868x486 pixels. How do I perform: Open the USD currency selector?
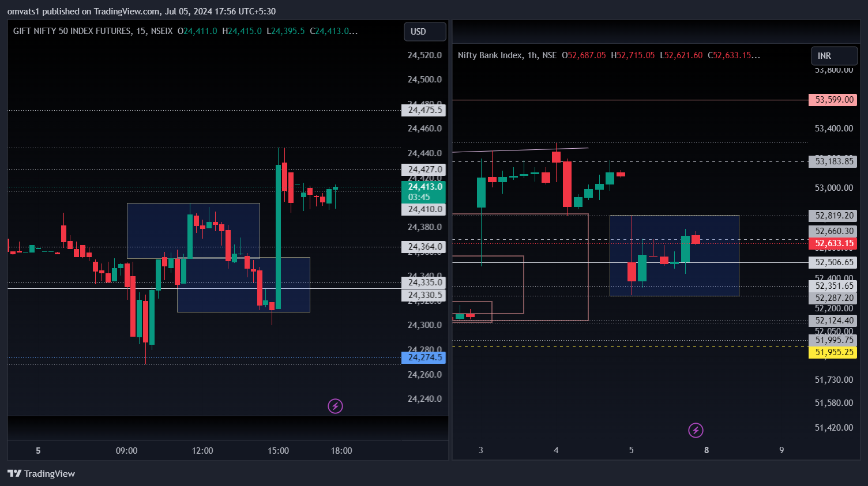(425, 32)
